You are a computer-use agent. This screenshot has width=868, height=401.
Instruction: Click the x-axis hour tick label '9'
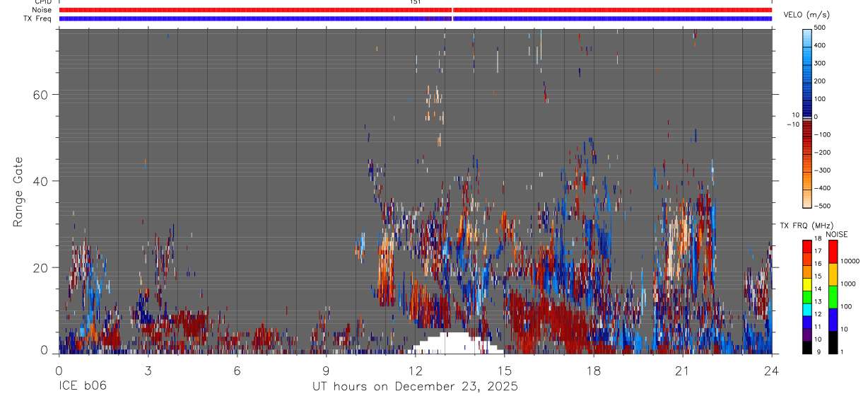point(326,371)
